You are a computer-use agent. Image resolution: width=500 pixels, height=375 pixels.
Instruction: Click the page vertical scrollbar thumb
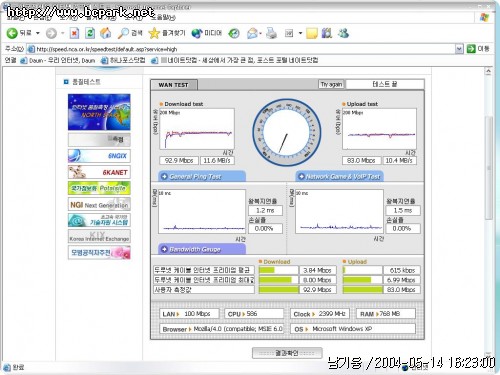(x=488, y=168)
